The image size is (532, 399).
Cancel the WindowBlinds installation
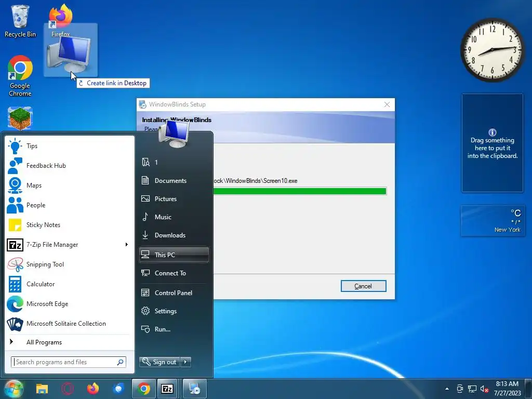pos(363,286)
